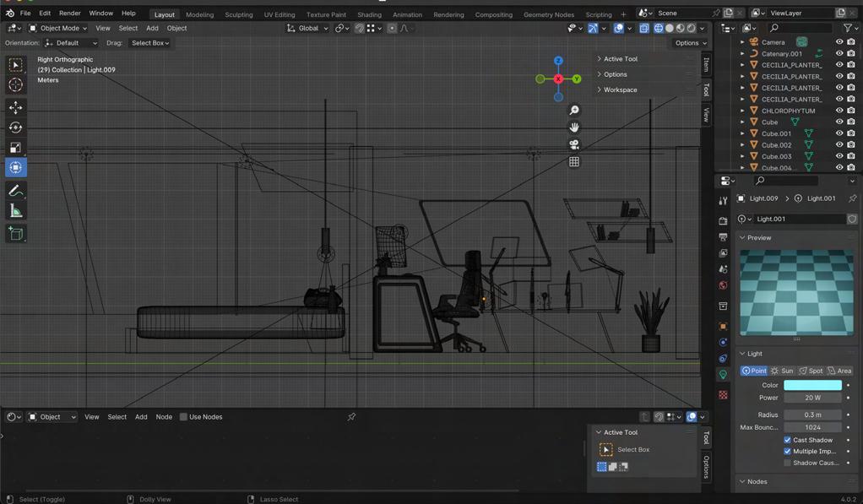
Task: Hide CHLOROPHYTUM in viewport via eye icon
Action: click(x=839, y=111)
